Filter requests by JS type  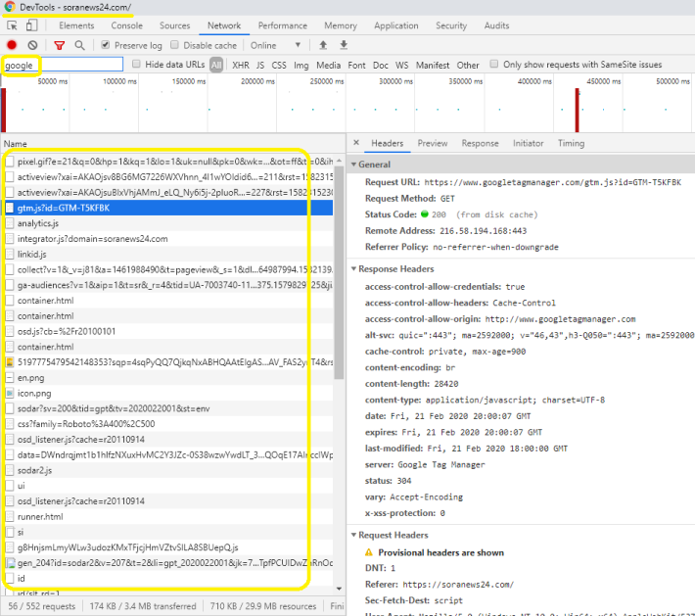tap(260, 66)
